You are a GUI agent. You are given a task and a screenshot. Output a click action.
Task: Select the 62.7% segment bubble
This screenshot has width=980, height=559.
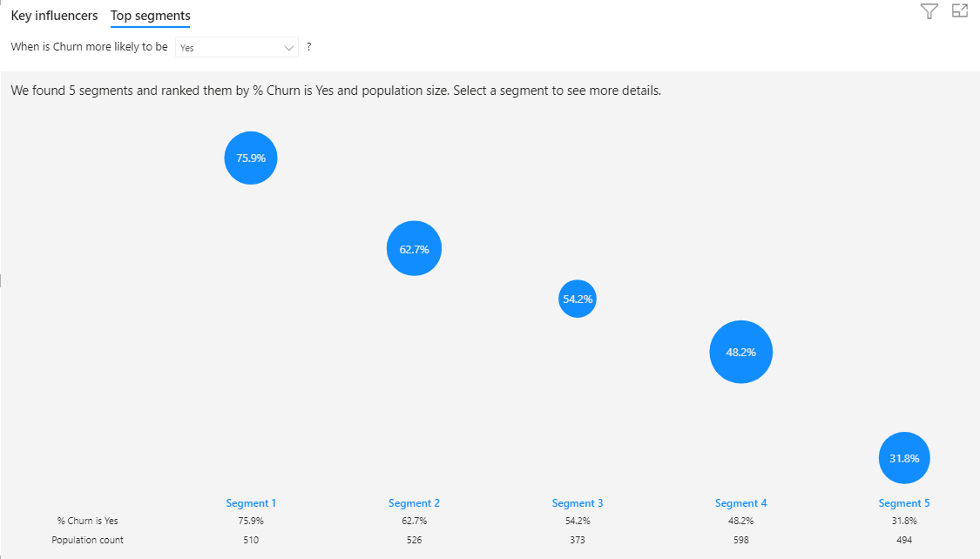pos(414,249)
